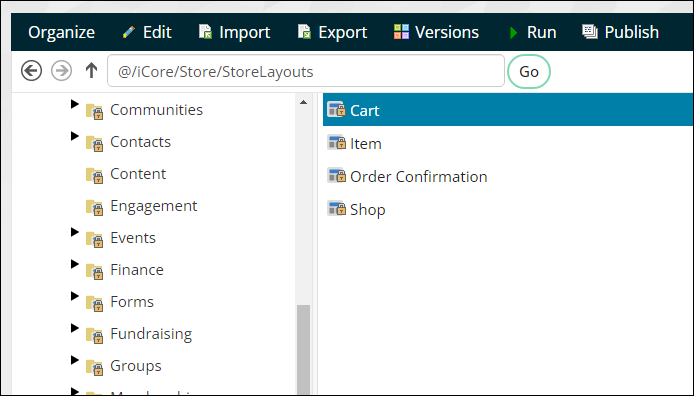Image resolution: width=694 pixels, height=396 pixels.
Task: Expand the Communities folder
Action: (x=75, y=104)
